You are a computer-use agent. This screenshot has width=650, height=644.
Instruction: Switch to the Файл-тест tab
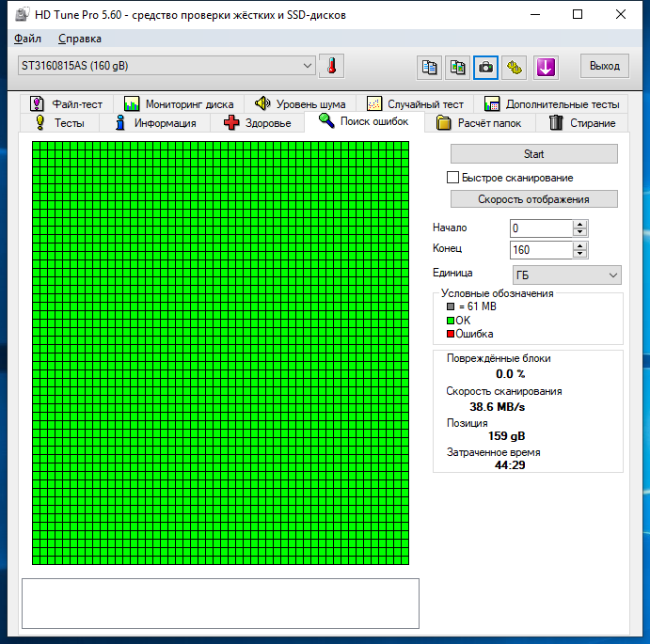(67, 104)
